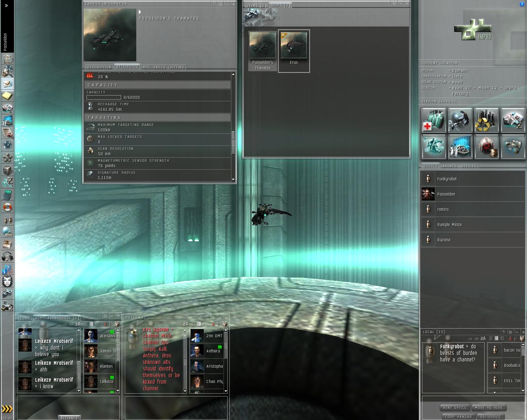The height and width of the screenshot is (420, 527).
Task: Open the reprocessing plant service
Action: tap(486, 120)
